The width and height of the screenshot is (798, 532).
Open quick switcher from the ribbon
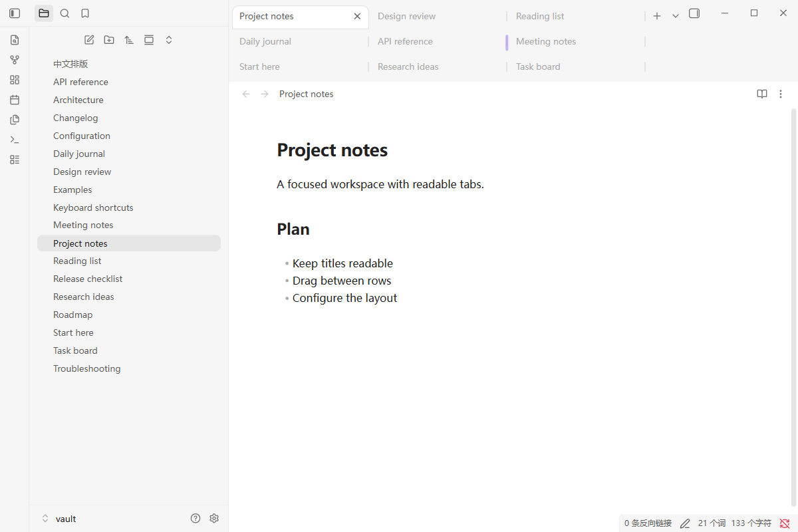15,40
